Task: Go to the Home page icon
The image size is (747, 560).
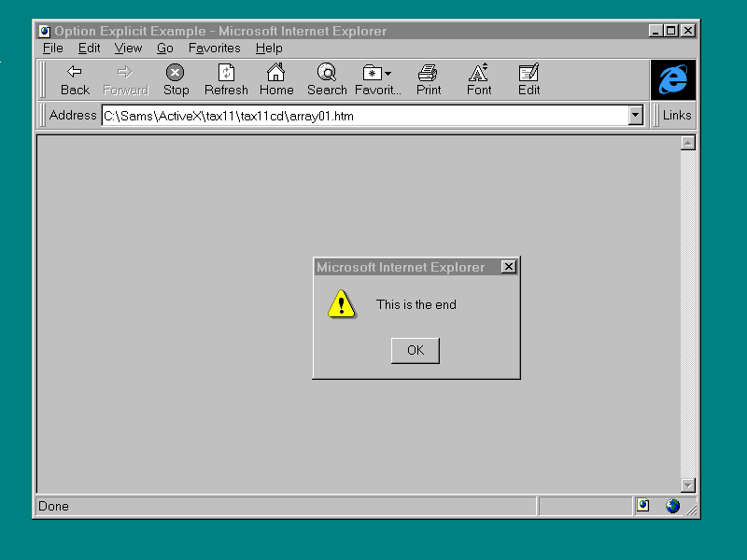Action: (276, 73)
